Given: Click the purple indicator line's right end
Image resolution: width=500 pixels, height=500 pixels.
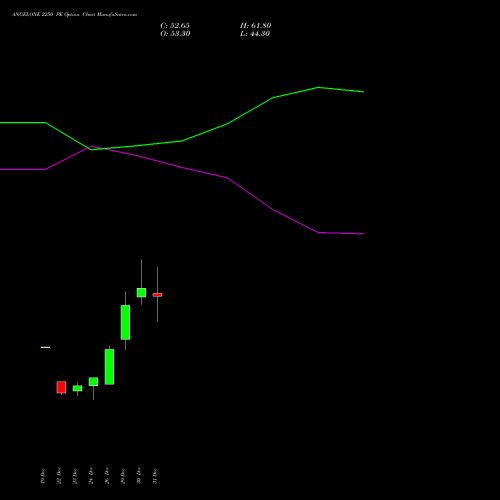Looking at the screenshot, I should point(363,234).
